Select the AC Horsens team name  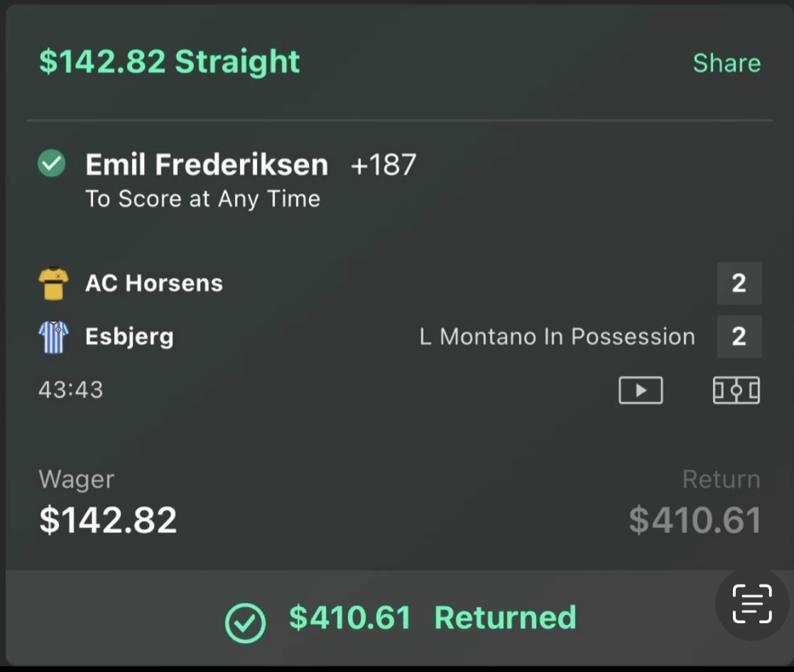click(x=154, y=283)
